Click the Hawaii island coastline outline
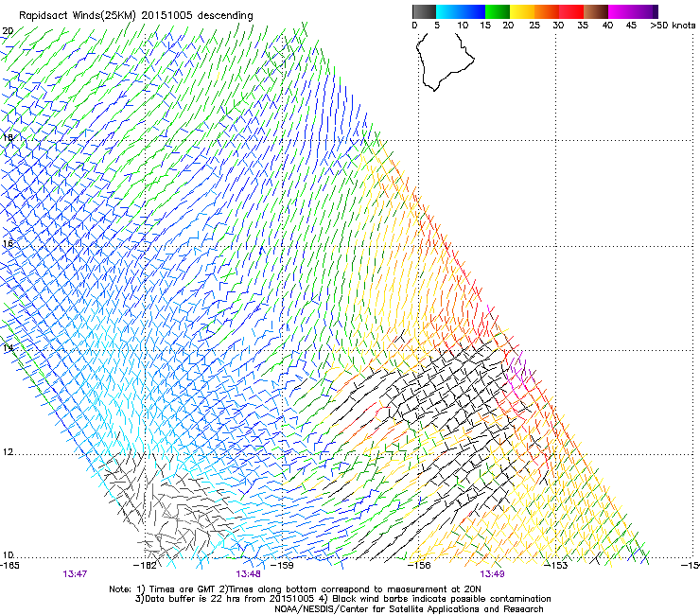Screen dimensions: 700x615 (x=445, y=61)
